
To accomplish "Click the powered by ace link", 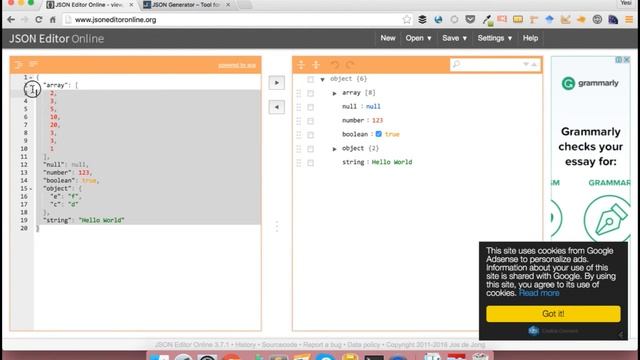I will tap(237, 65).
